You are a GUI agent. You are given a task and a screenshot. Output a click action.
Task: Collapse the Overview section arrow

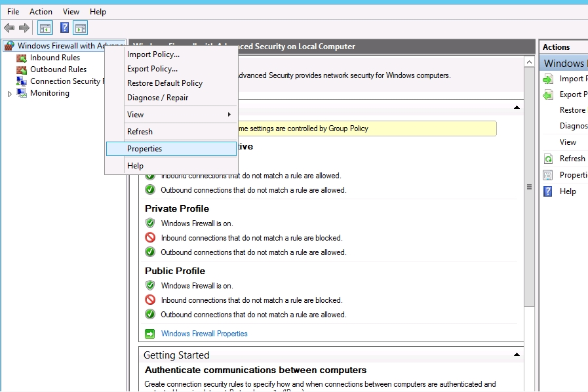pyautogui.click(x=517, y=108)
